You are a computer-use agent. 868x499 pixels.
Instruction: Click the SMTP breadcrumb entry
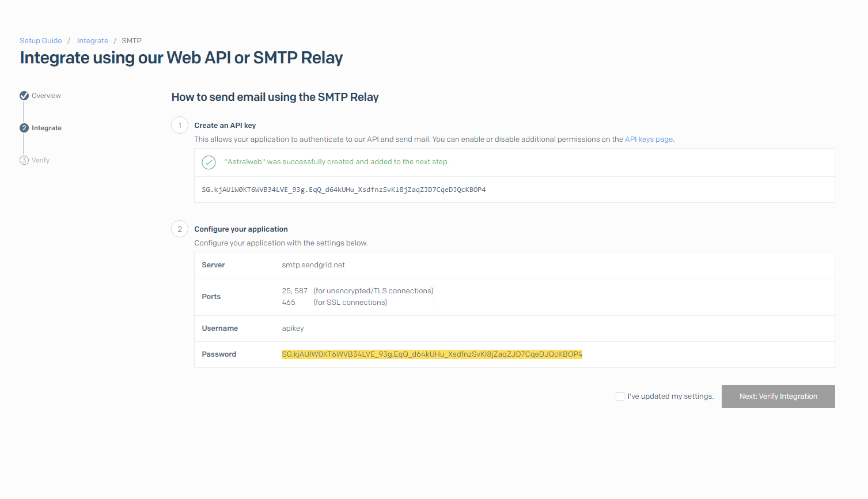[131, 40]
